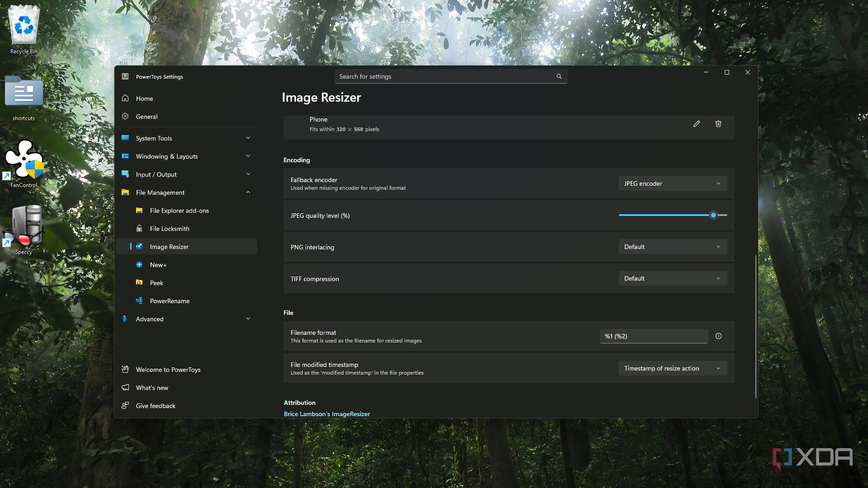Open Fallback encoder dropdown
Viewport: 868px width, 488px height.
coord(673,183)
